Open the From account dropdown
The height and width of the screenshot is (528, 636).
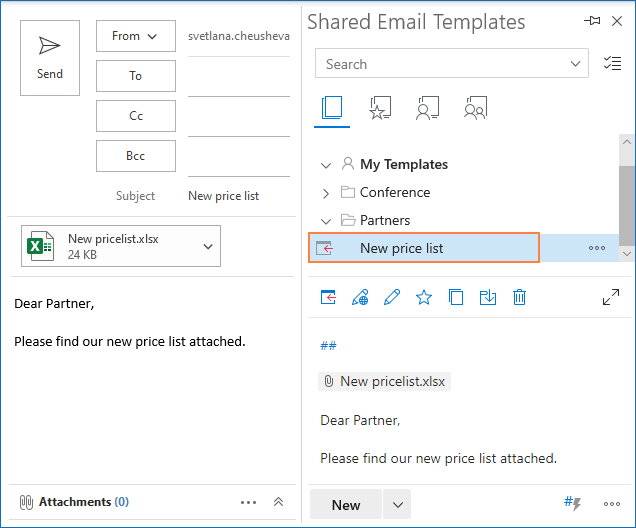(135, 36)
